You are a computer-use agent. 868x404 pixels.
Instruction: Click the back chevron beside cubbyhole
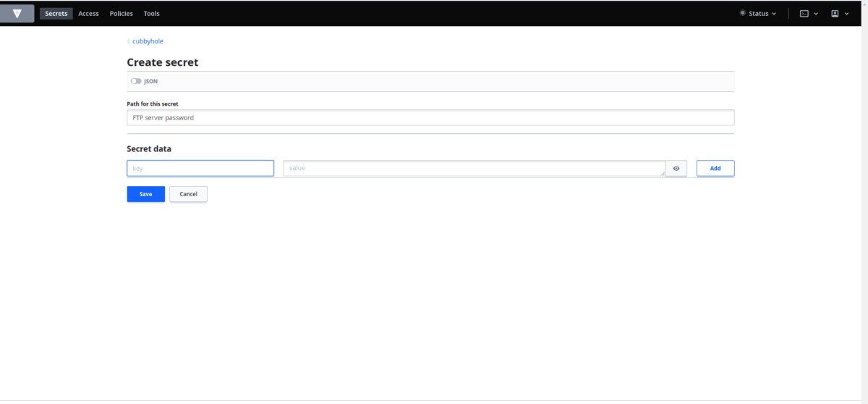pyautogui.click(x=128, y=41)
